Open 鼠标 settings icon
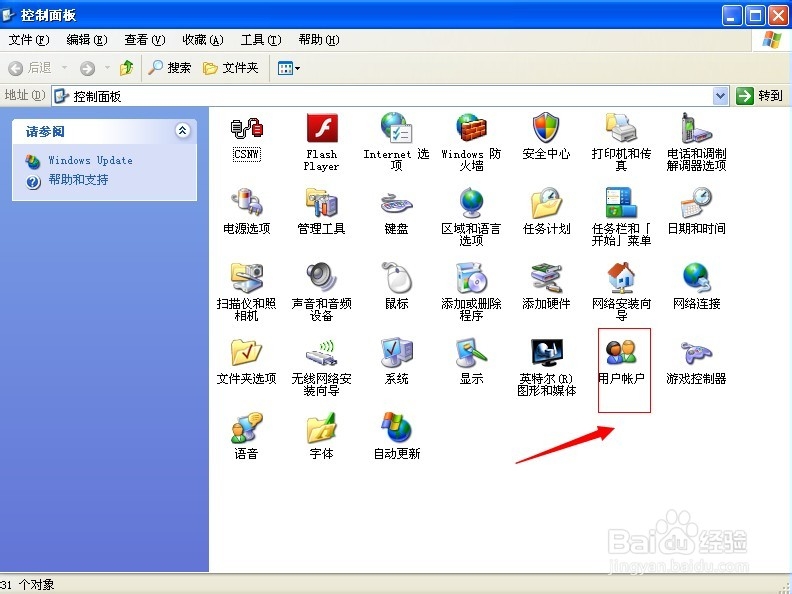Screen dimensions: 792x594 coord(396,277)
